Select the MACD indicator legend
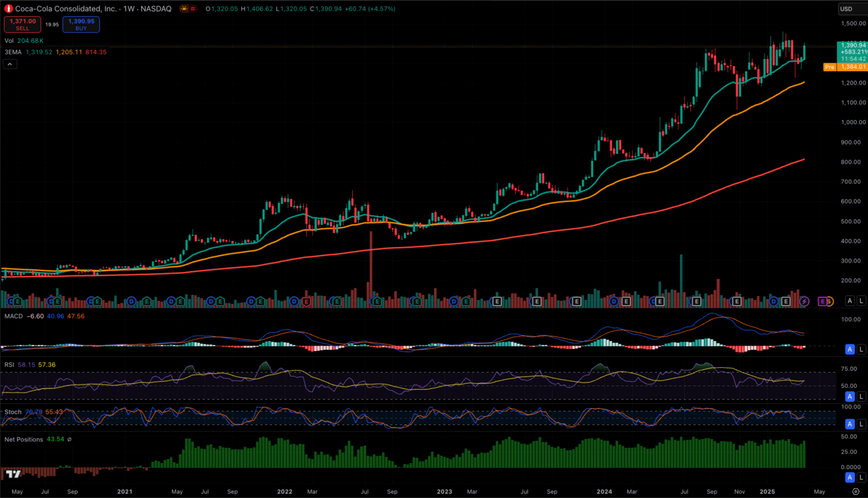Viewport: 868px width, 498px height. click(x=13, y=316)
